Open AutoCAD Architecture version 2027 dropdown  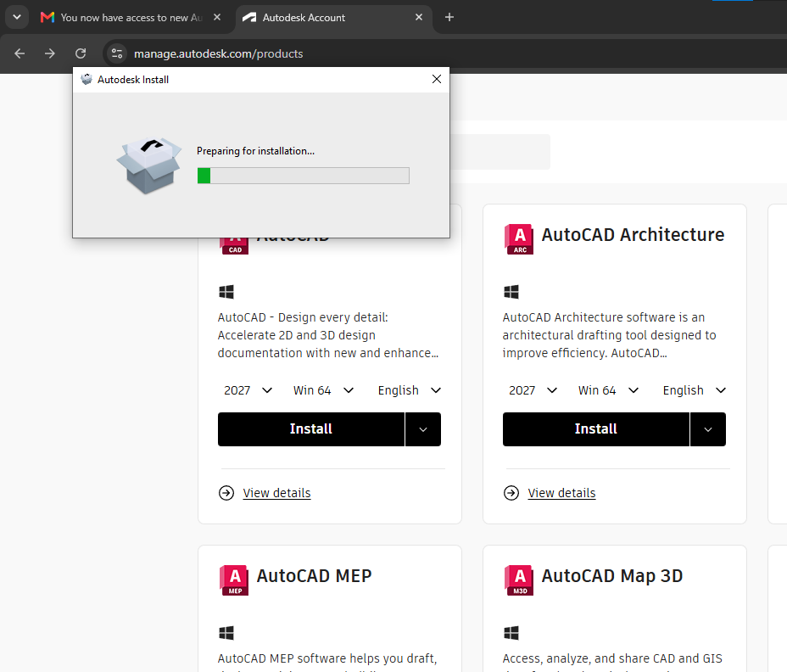click(x=533, y=390)
